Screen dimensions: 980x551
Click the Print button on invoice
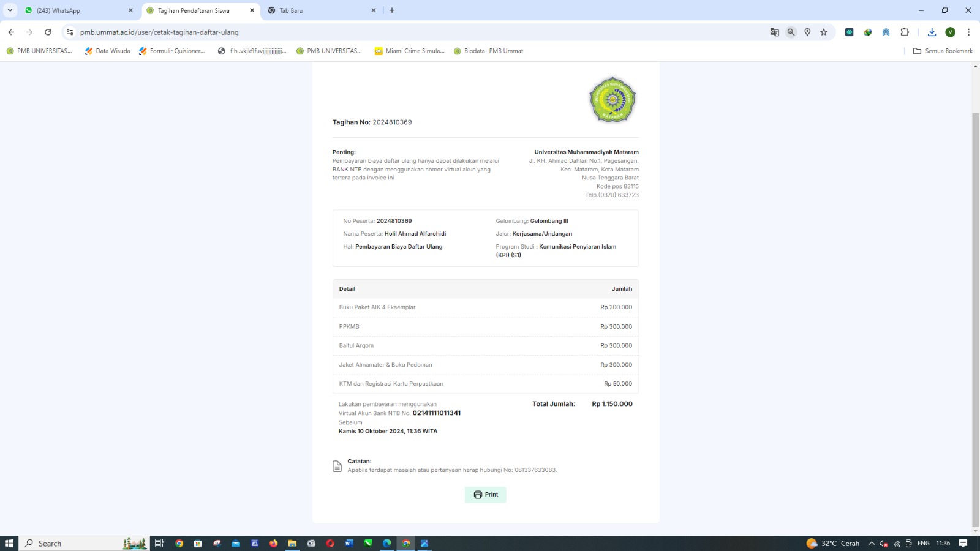pos(486,495)
